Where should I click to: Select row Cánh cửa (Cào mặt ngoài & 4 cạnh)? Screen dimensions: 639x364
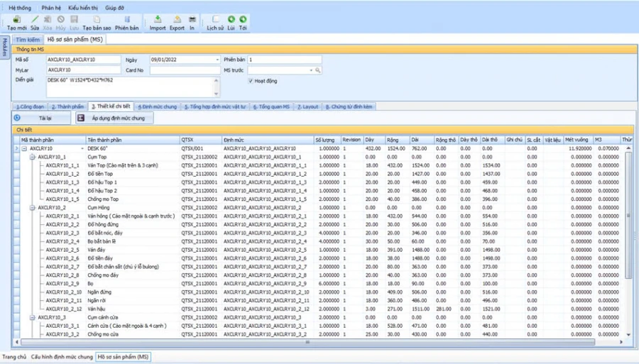[318, 326]
